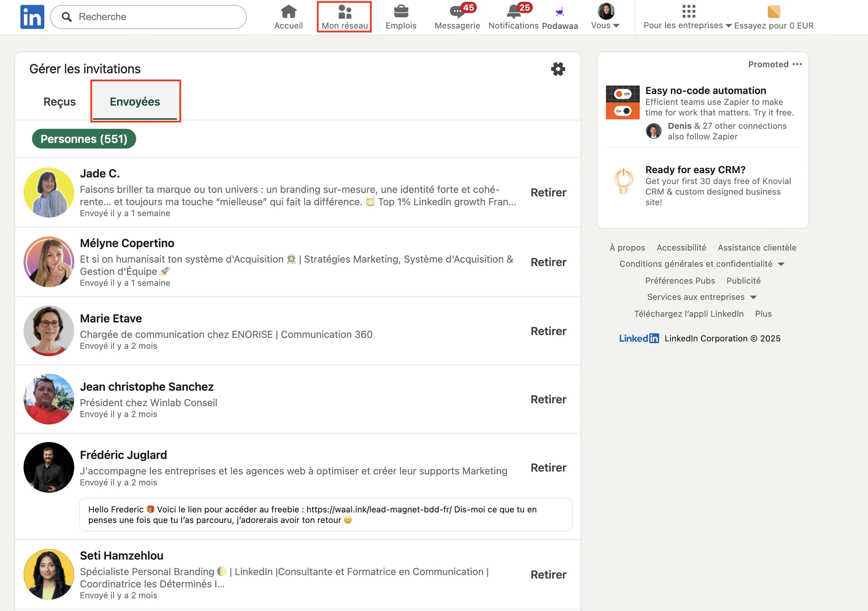The image size is (868, 611).
Task: Click the name Frédéric Juglard
Action: 123,455
